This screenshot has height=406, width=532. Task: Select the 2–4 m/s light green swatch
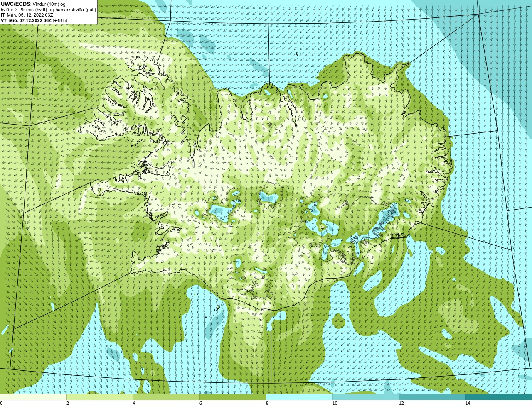coord(100,397)
